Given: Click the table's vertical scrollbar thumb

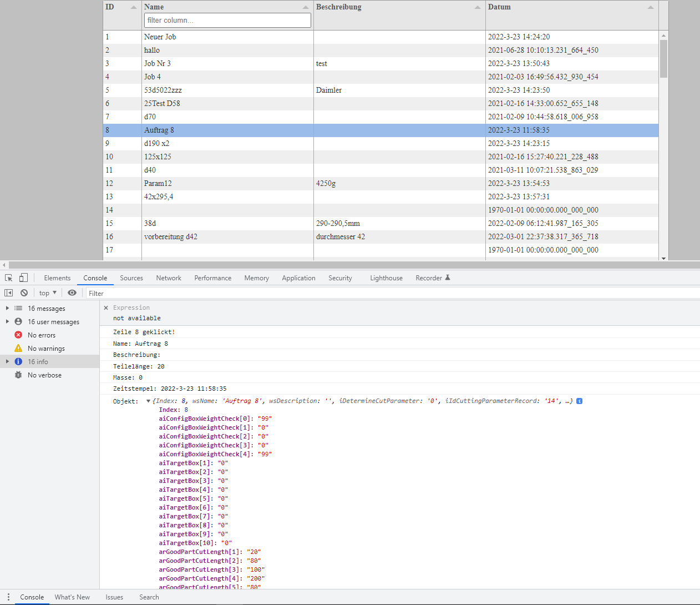Looking at the screenshot, I should tap(663, 59).
